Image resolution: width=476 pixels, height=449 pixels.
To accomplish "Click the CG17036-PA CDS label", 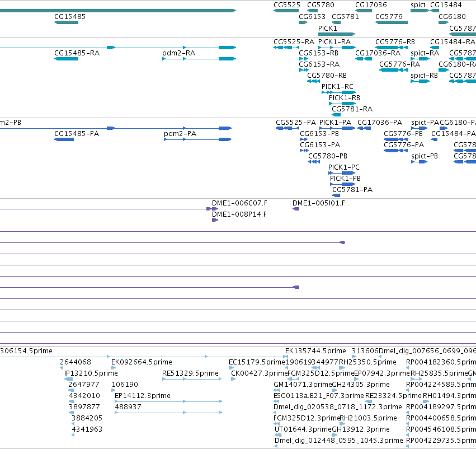I will 380,123.
